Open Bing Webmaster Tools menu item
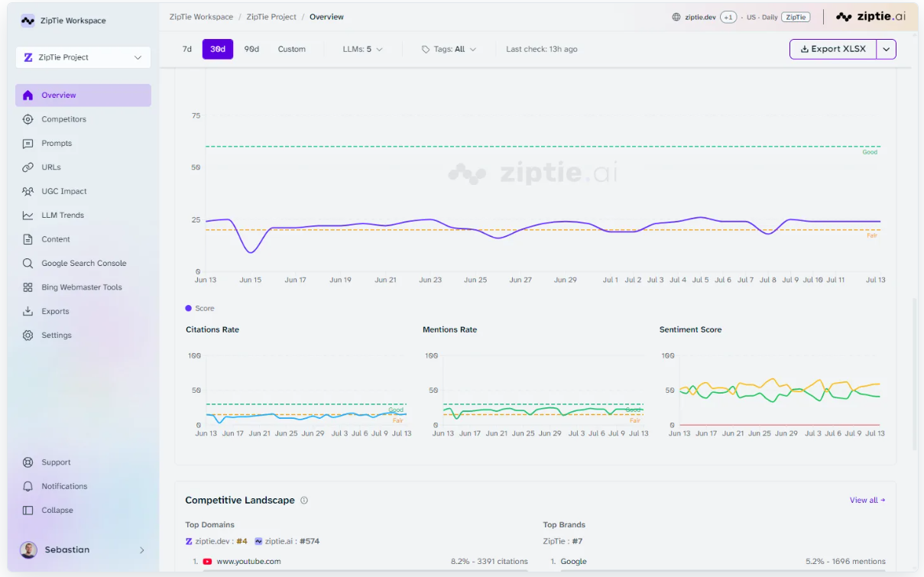This screenshot has width=924, height=577. click(x=83, y=287)
